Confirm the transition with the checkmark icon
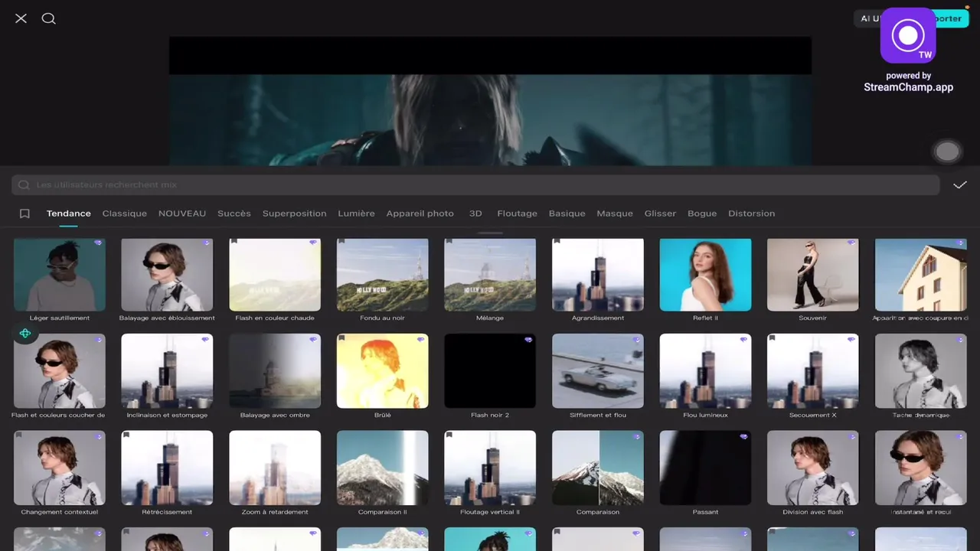The width and height of the screenshot is (980, 551). [960, 184]
